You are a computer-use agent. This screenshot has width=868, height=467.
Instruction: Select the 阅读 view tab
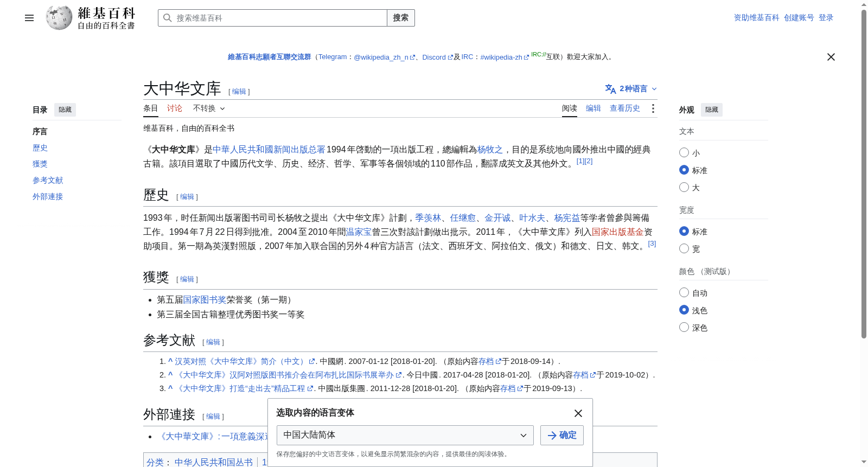[570, 108]
